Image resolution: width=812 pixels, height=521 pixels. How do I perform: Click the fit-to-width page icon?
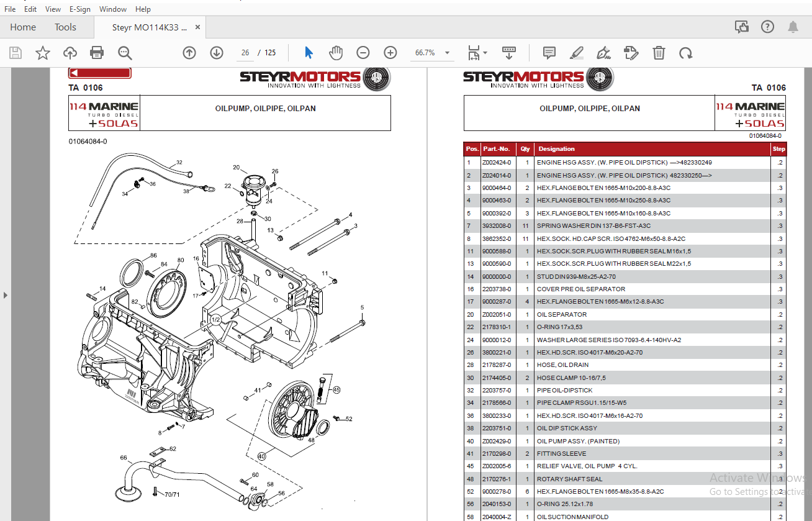[474, 53]
